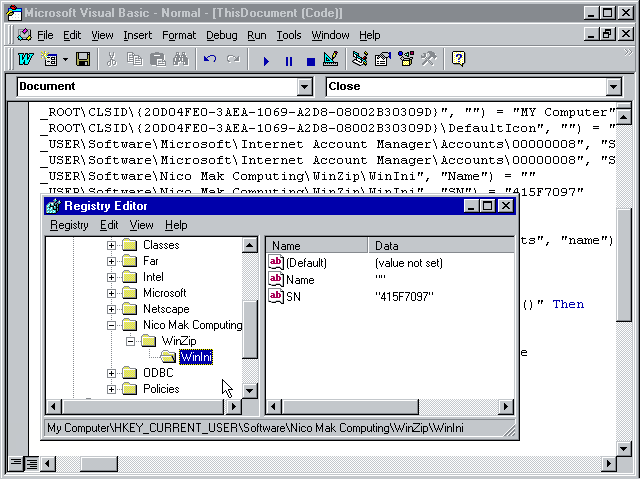
Task: Open the Format menu
Action: (179, 36)
